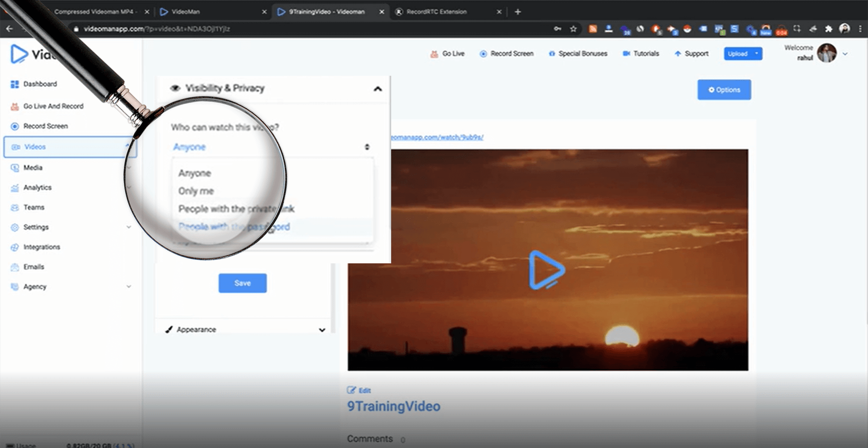Click the Record Screen sidebar icon
This screenshot has width=868, height=448.
point(15,126)
